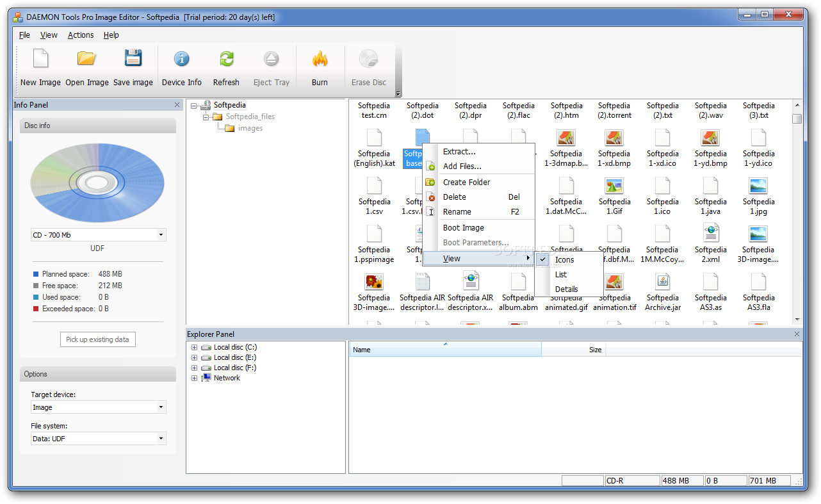Click the file list vertical scrollbar thumb
This screenshot has width=821, height=504.
[797, 118]
